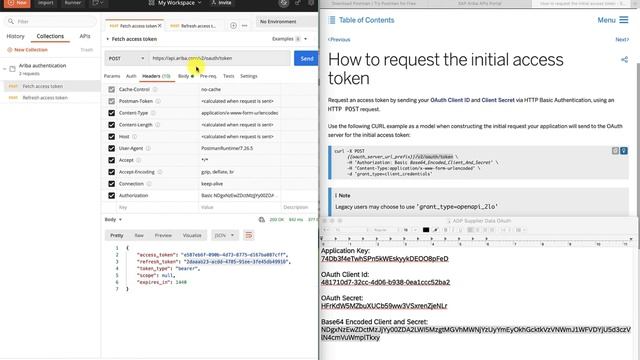
Task: Switch to the History sidebar tab
Action: tap(16, 36)
